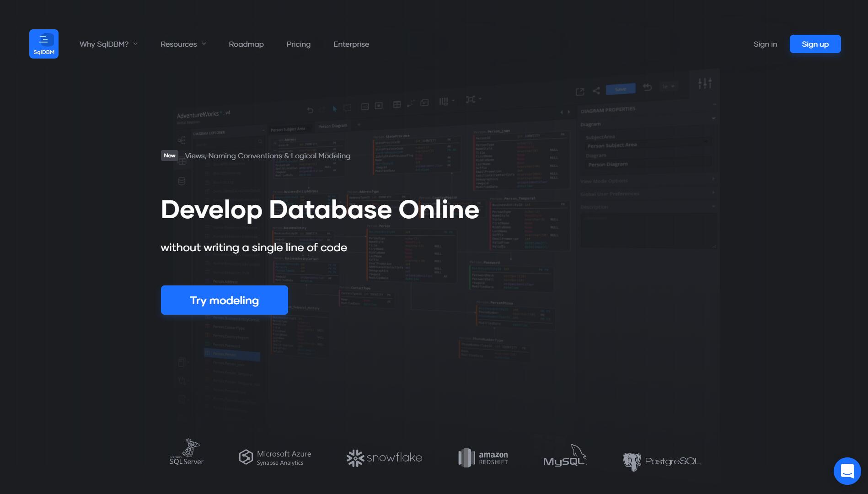
Task: Open the chat support widget
Action: click(x=847, y=471)
